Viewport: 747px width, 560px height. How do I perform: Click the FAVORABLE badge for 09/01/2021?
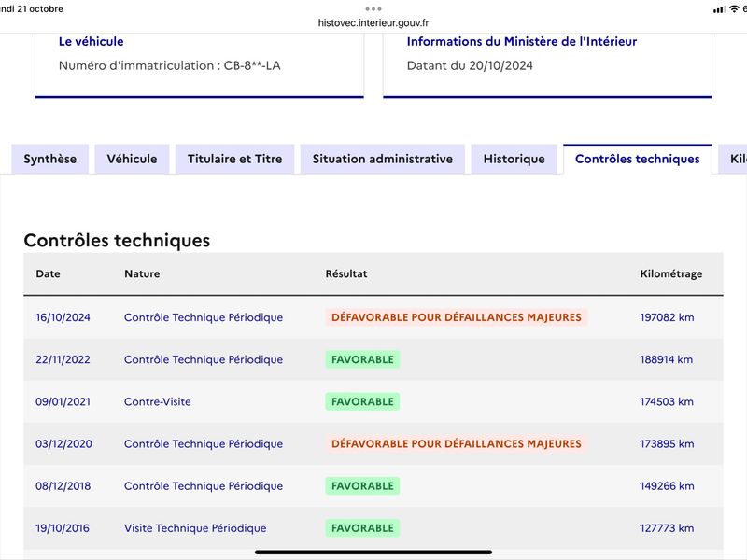coord(362,402)
